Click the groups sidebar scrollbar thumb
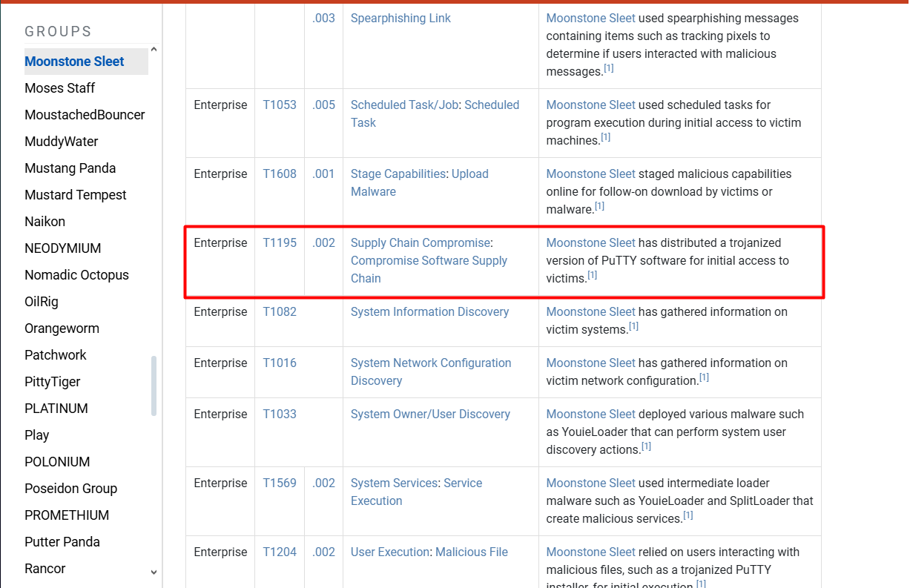Viewport: 910px width, 588px height. tap(154, 386)
